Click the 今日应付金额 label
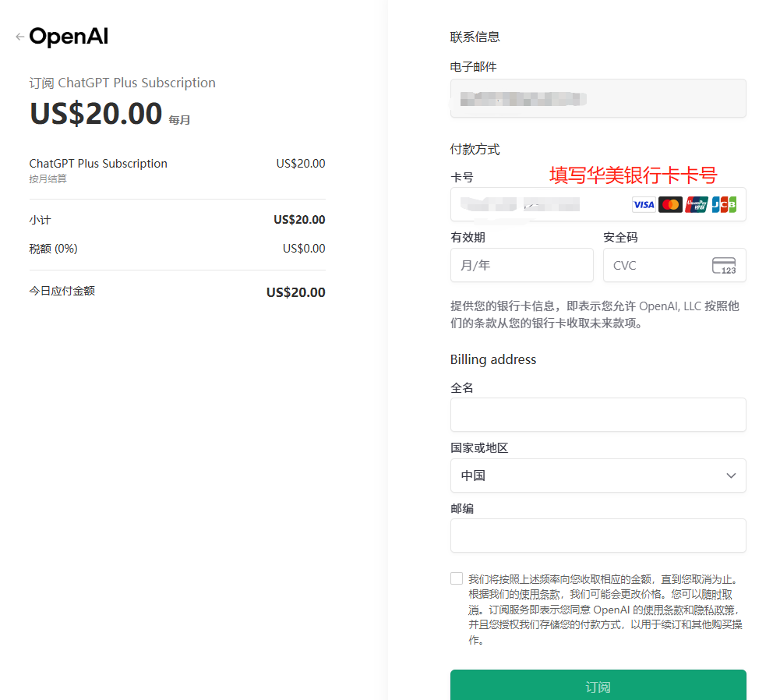 [62, 291]
